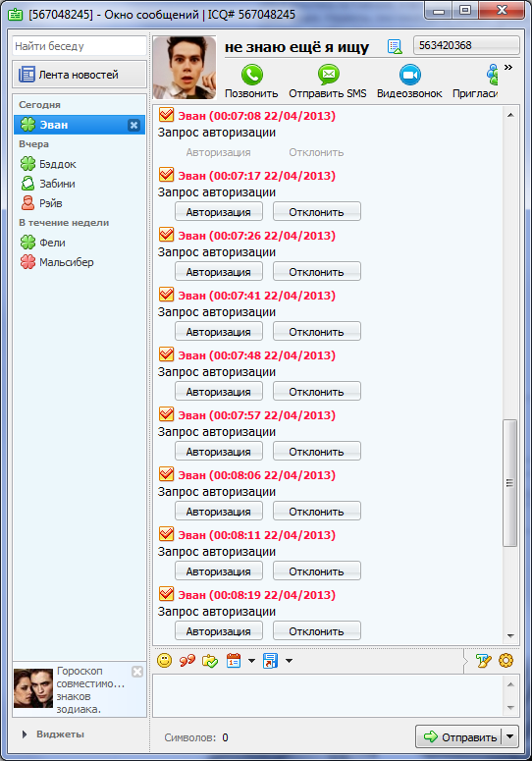The width and height of the screenshot is (532, 761).
Task: Click the Отправить send button
Action: tap(458, 736)
